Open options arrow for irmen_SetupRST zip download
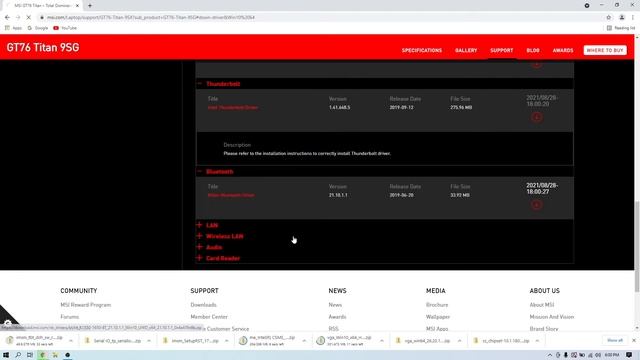The image size is (640, 360). (x=227, y=340)
